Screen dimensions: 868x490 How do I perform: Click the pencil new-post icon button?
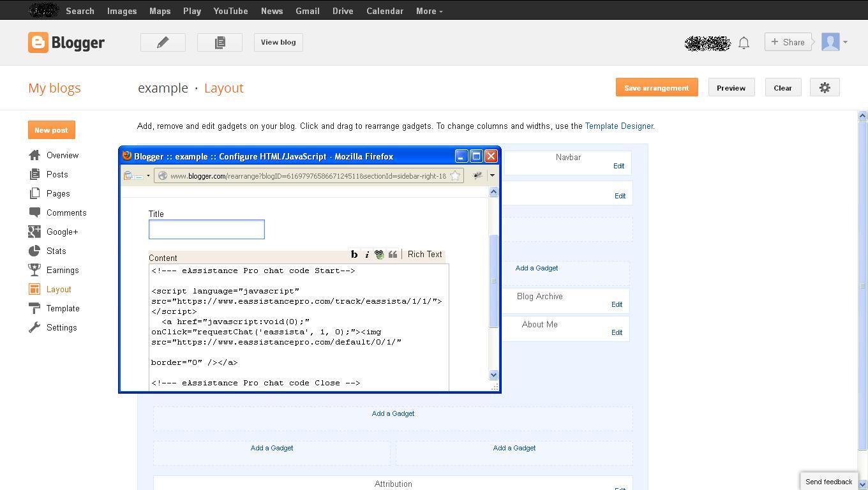[163, 42]
